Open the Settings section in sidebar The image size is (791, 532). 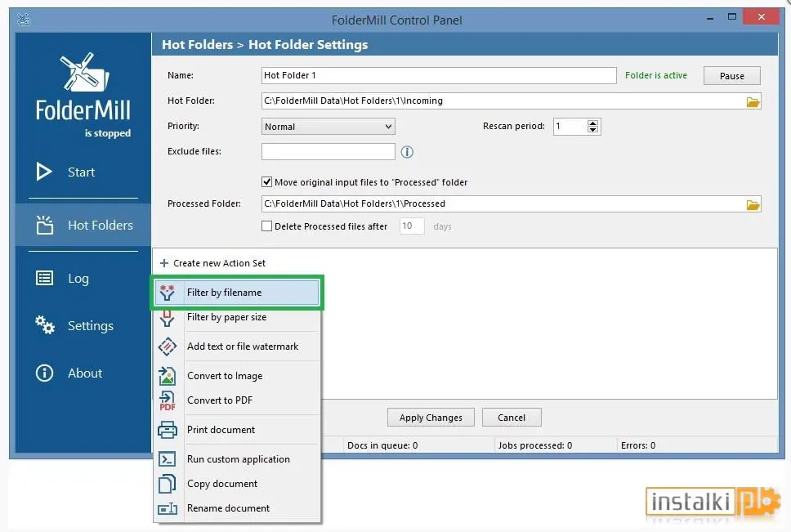(83, 325)
